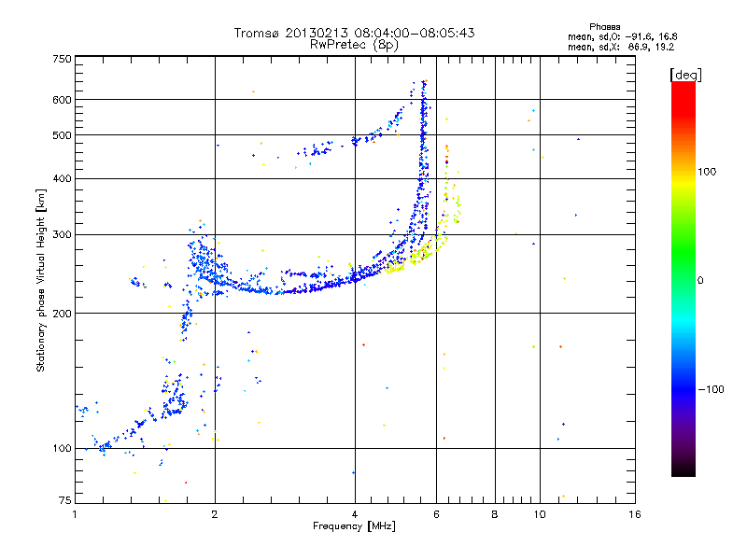Click the x-axis '6' tick label
The image size is (747, 560).
(436, 514)
